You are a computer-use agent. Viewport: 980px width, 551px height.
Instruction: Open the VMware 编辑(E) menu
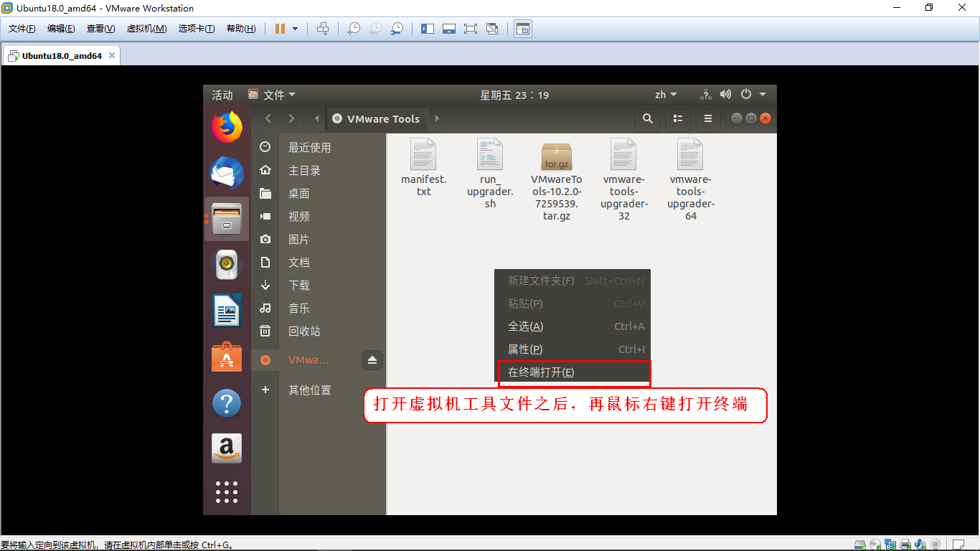pos(61,29)
